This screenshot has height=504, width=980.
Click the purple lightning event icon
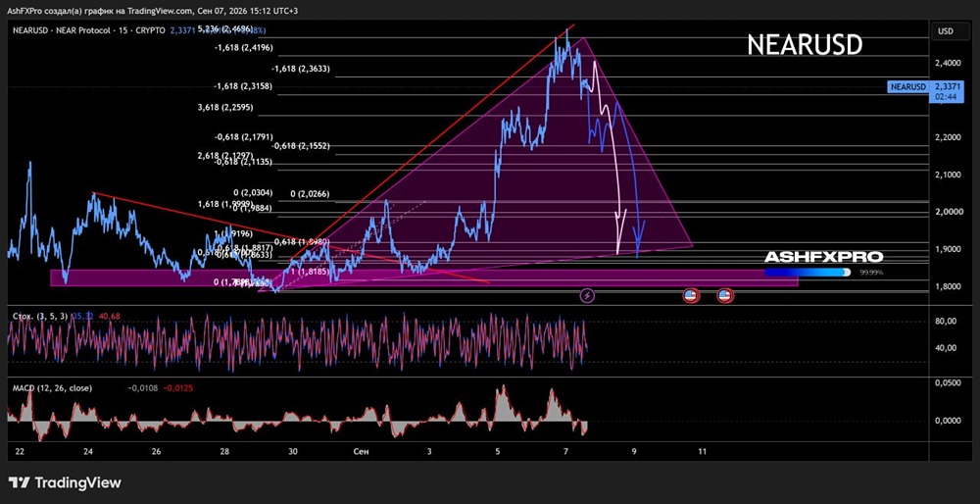(x=587, y=296)
